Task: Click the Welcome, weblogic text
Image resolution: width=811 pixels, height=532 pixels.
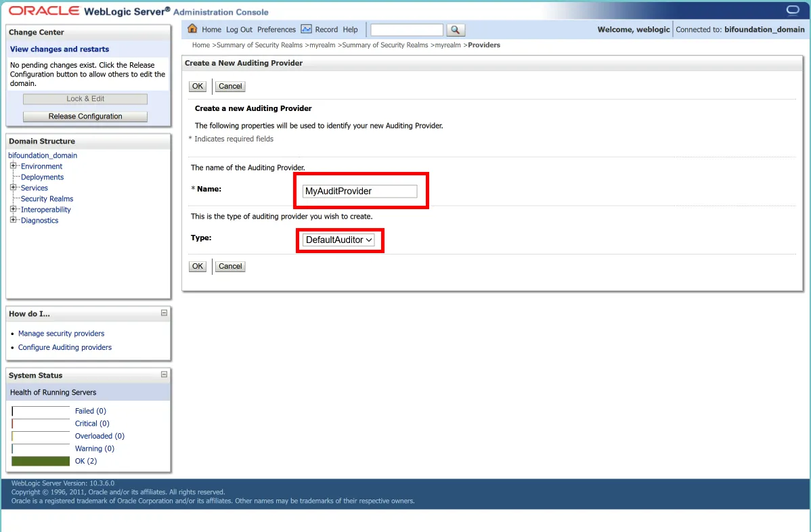Action: [x=634, y=30]
